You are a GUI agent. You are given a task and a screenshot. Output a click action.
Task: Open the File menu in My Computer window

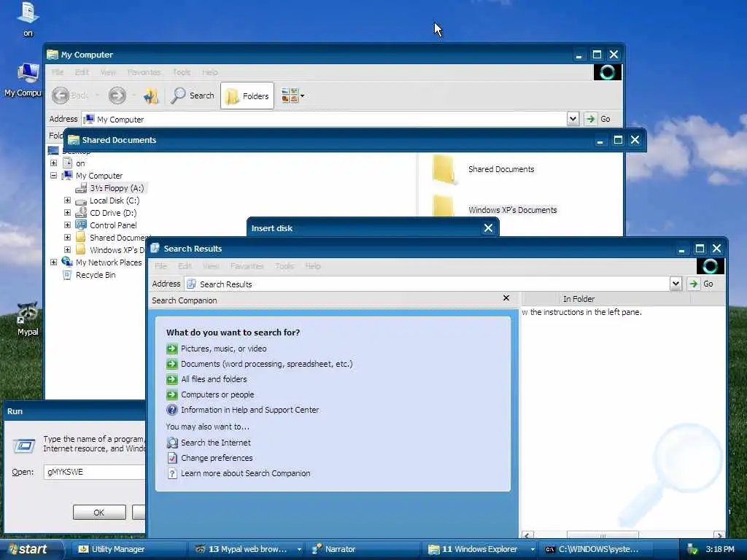pos(58,72)
